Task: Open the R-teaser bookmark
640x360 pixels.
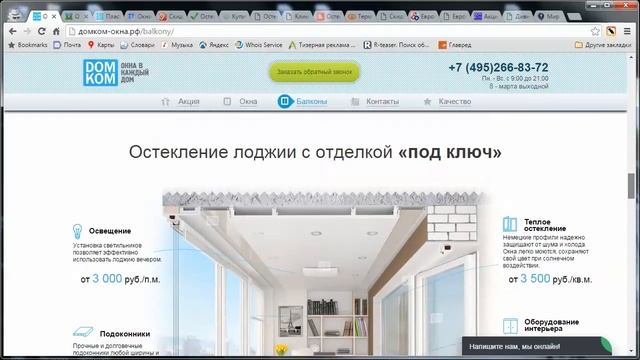Action: click(396, 45)
